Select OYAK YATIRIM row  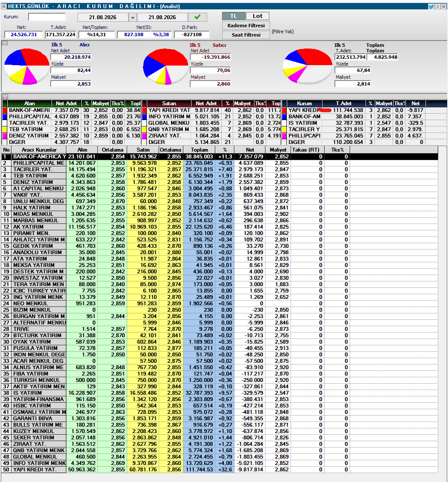pyautogui.click(x=220, y=342)
